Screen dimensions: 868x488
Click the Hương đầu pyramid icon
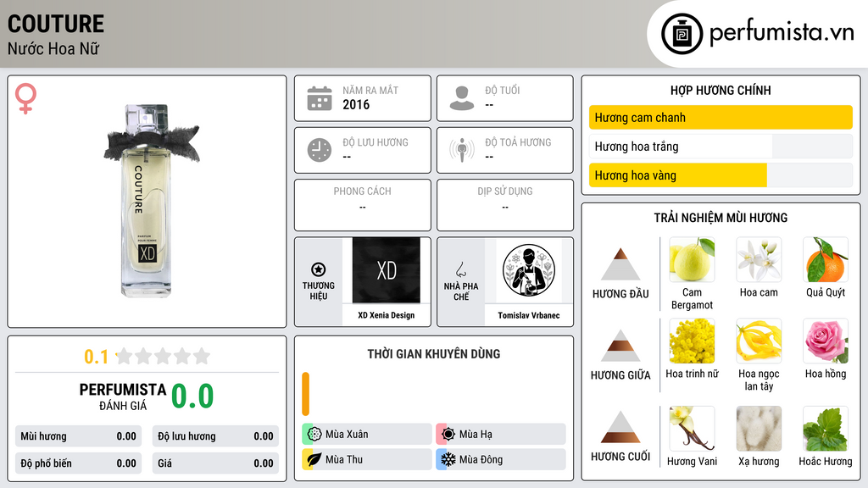pos(620,264)
